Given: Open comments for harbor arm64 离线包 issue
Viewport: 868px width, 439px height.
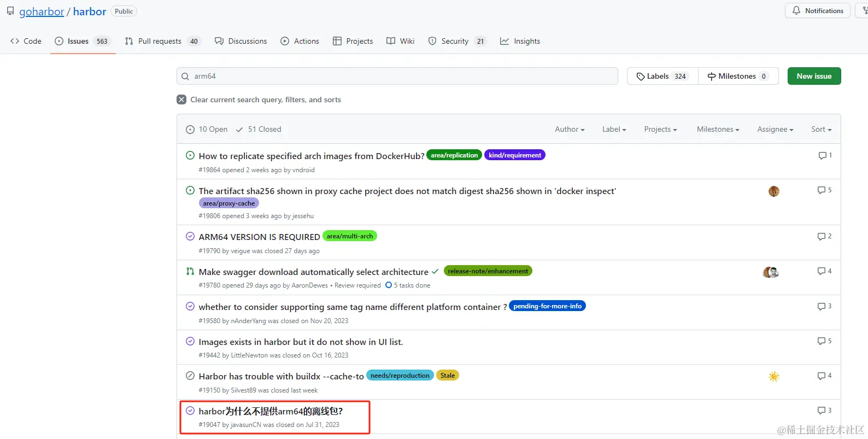Looking at the screenshot, I should (824, 411).
